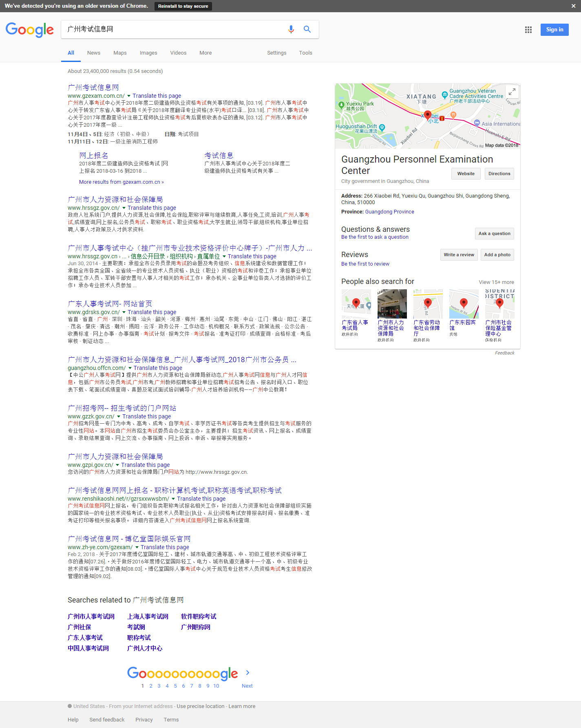Click related search 广州人才中心
The height and width of the screenshot is (728, 581).
pos(145,649)
